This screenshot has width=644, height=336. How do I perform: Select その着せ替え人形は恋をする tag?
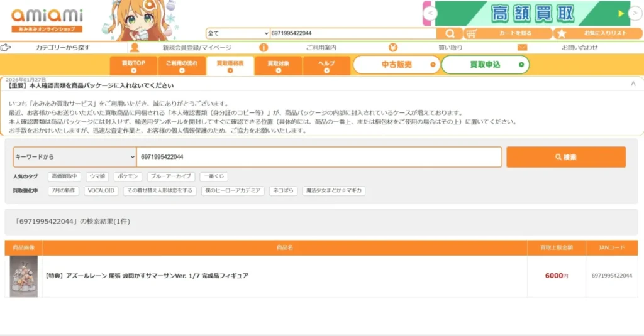(x=160, y=190)
